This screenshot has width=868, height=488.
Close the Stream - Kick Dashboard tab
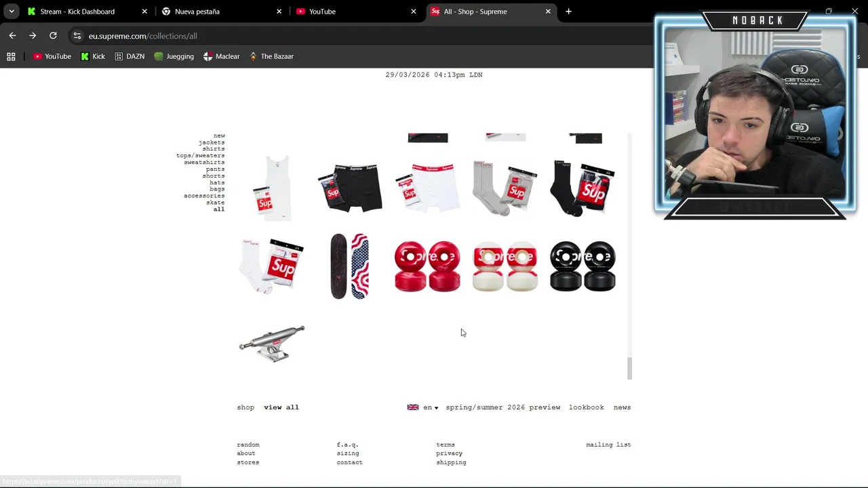click(144, 12)
